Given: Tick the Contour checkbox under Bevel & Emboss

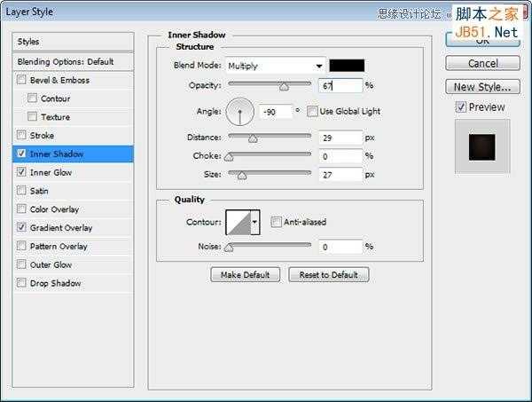Looking at the screenshot, I should 32,99.
